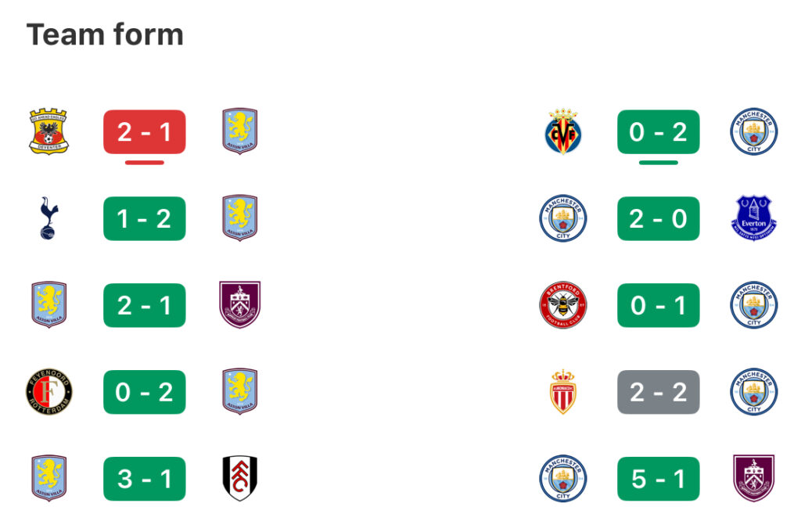Click the 0 - 1 Brentford match score
801x532 pixels.
659,305
